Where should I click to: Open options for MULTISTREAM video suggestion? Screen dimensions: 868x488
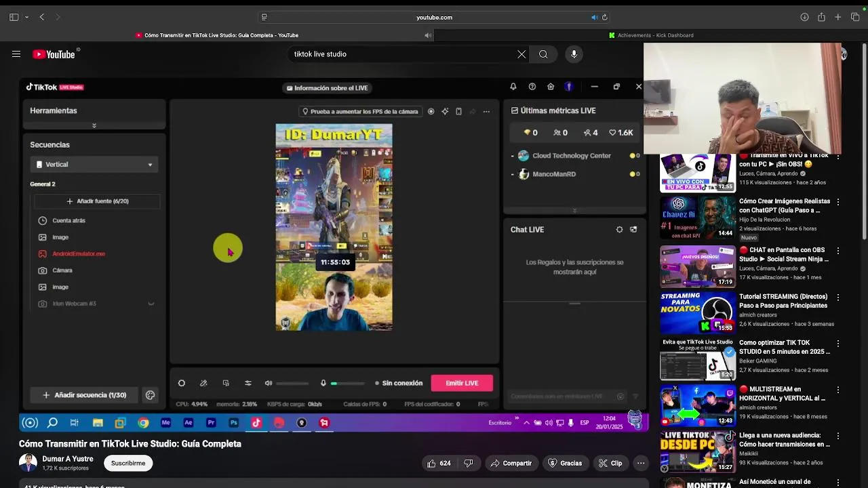(838, 390)
